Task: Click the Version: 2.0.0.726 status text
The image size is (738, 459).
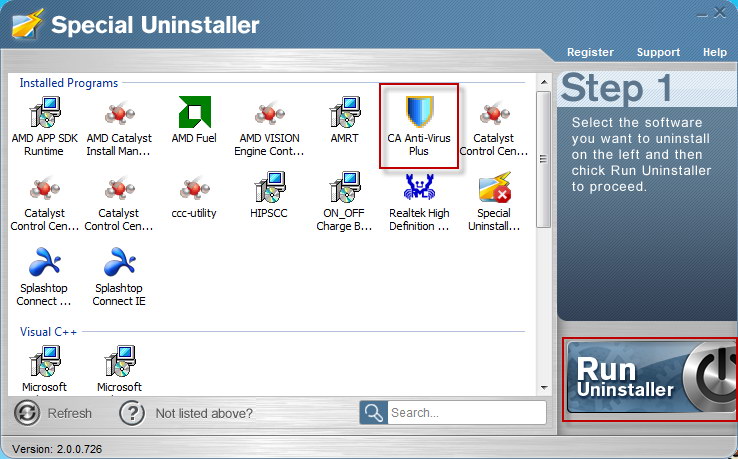Action: pos(57,449)
